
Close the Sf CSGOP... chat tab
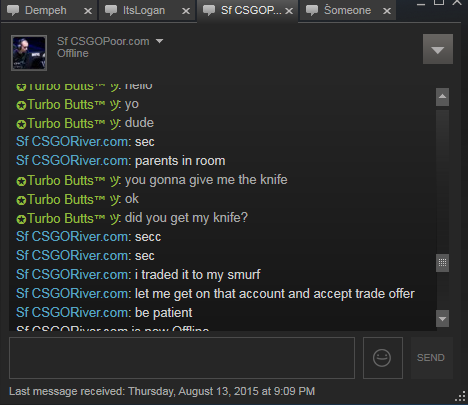pyautogui.click(x=289, y=11)
